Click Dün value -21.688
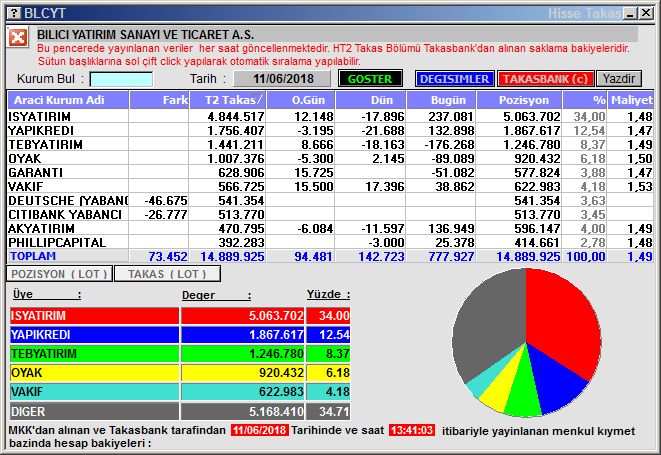Image resolution: width=661 pixels, height=455 pixels. (x=383, y=130)
